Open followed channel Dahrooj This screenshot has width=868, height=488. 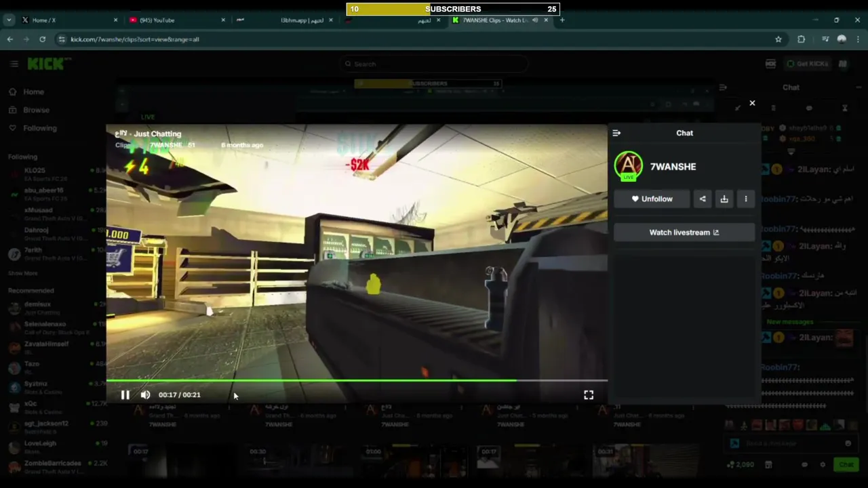(x=56, y=233)
